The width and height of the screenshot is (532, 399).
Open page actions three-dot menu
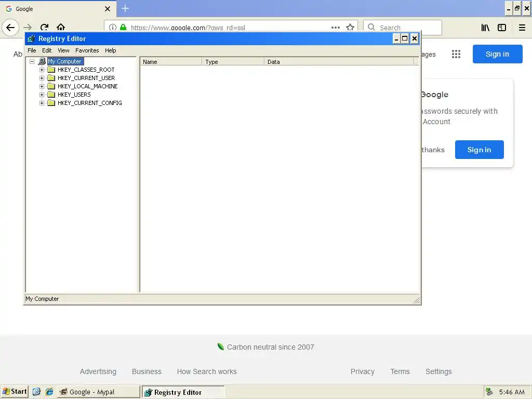point(336,28)
